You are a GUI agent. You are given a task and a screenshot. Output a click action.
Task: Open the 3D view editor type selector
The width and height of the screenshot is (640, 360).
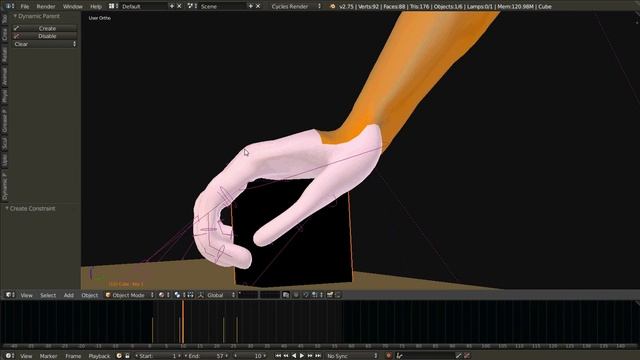point(10,295)
